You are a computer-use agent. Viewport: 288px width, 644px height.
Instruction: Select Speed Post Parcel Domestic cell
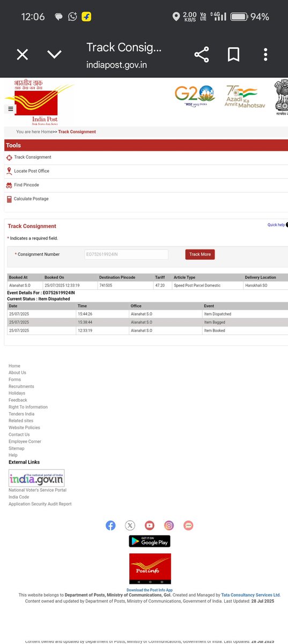point(208,286)
